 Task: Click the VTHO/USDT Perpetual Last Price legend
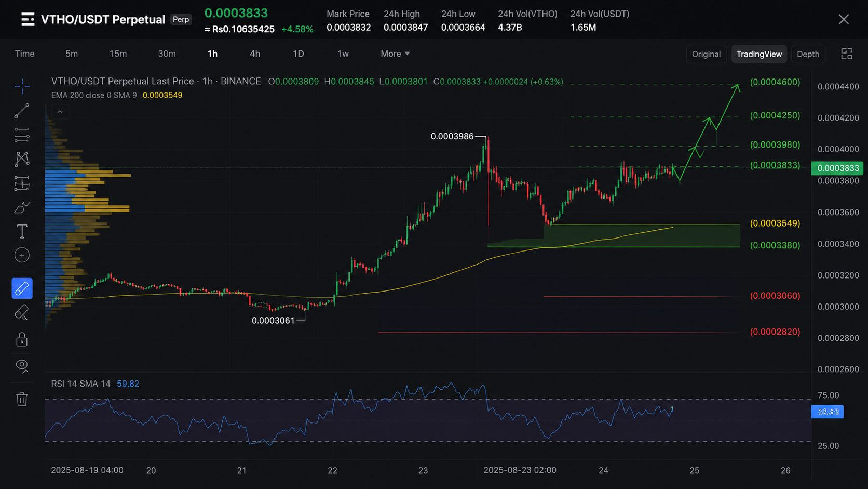pos(156,81)
